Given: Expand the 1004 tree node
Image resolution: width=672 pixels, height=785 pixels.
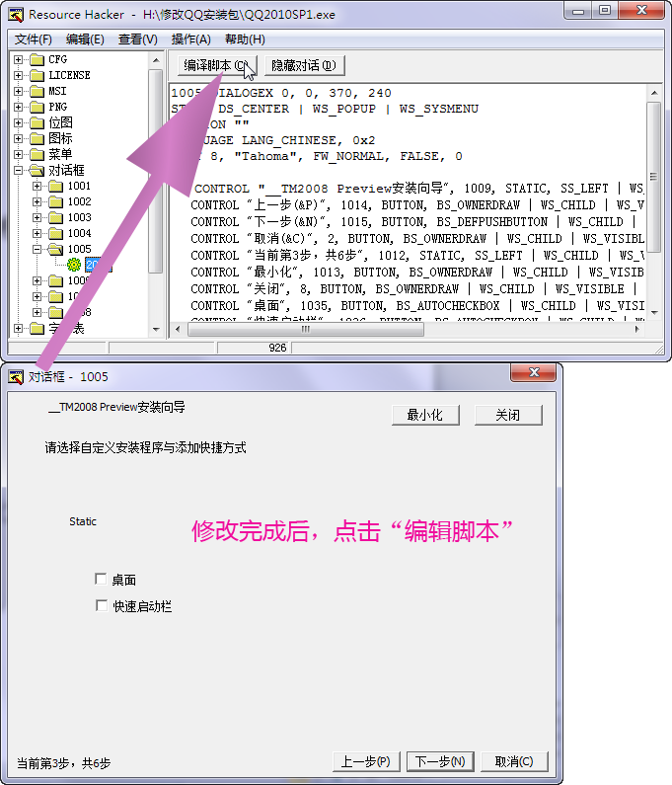Looking at the screenshot, I should (37, 233).
